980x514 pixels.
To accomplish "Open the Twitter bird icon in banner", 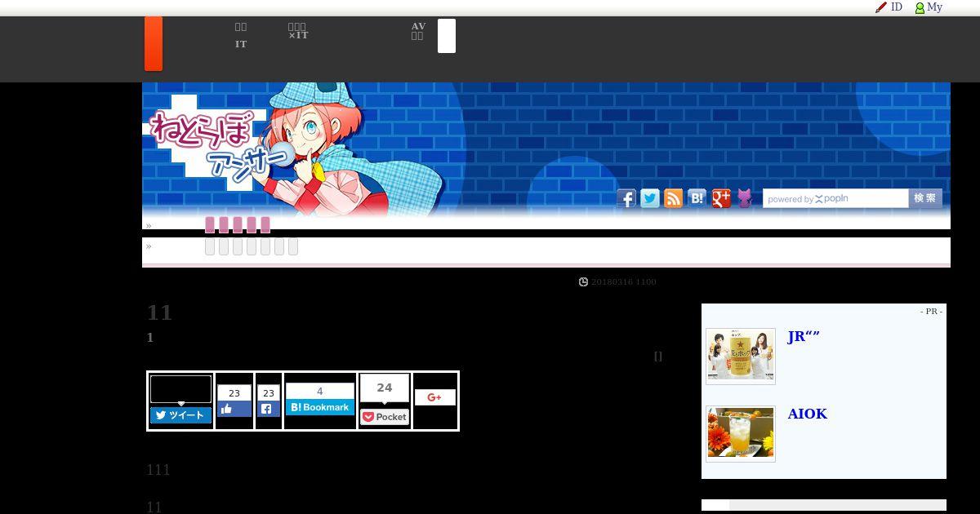I will pyautogui.click(x=650, y=198).
